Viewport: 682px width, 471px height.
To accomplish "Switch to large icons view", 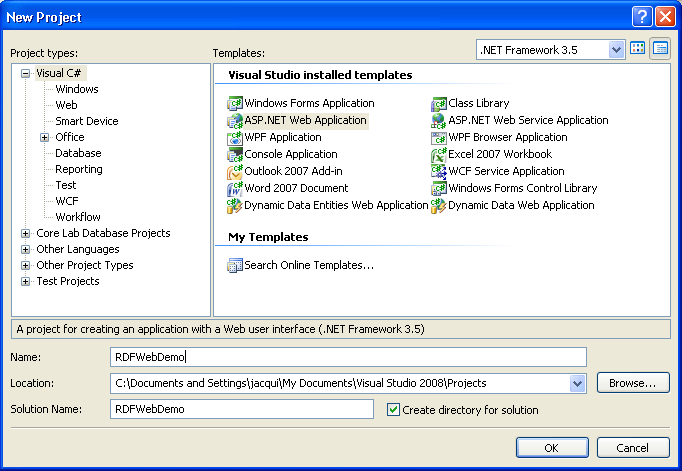I will pos(638,49).
